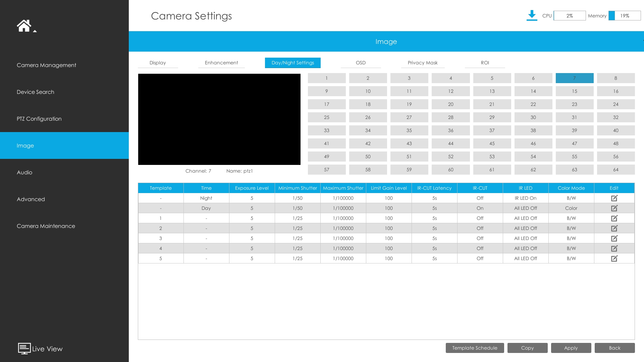Click edit icon for template 5

(614, 258)
